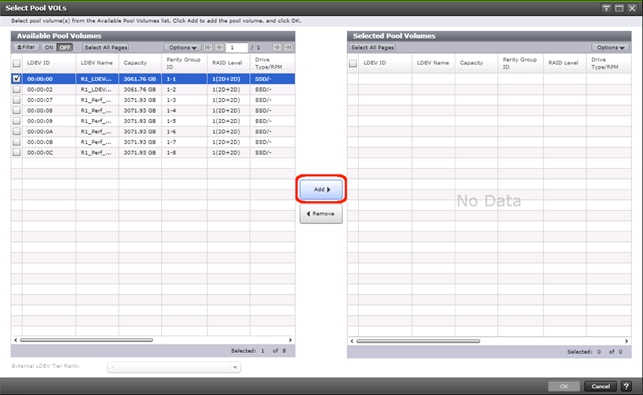Go to first page of Available Pool Volumes

[208, 48]
